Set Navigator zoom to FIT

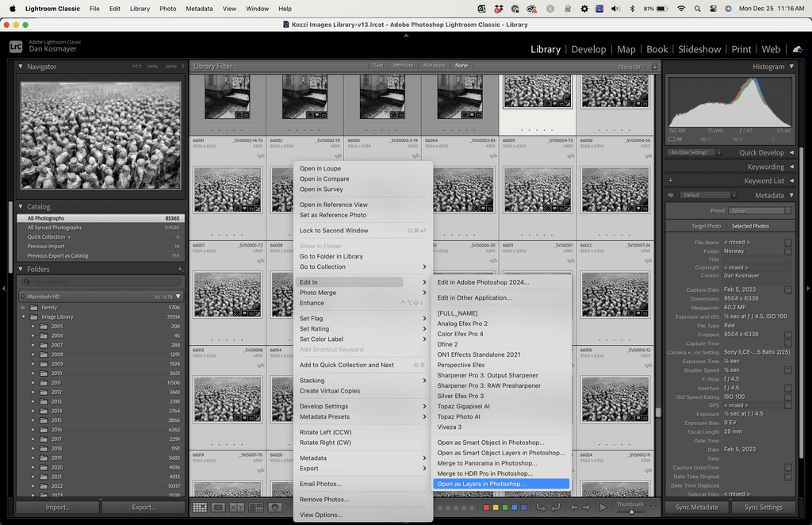[x=136, y=67]
